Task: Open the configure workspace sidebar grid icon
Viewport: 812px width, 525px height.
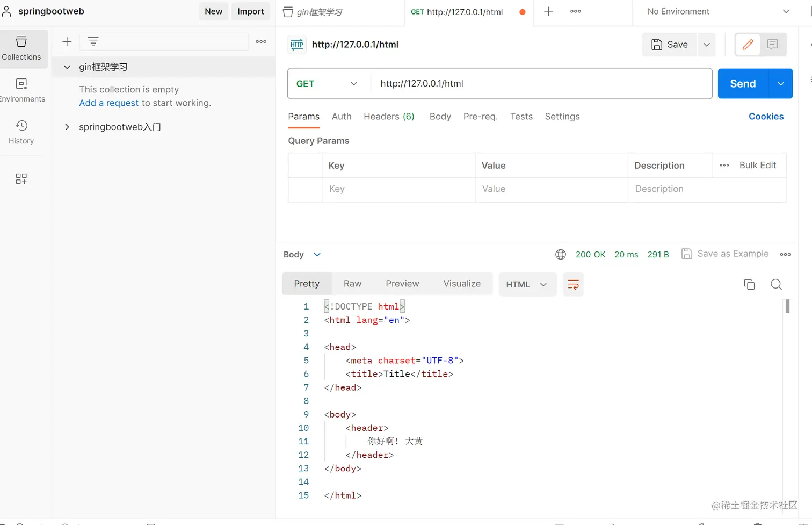Action: click(x=21, y=179)
